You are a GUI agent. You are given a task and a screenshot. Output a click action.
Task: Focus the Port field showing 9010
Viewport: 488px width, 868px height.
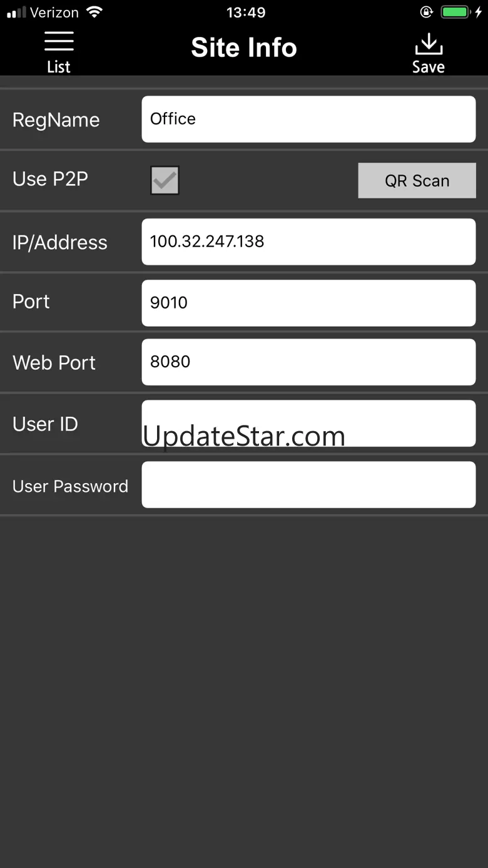(308, 303)
